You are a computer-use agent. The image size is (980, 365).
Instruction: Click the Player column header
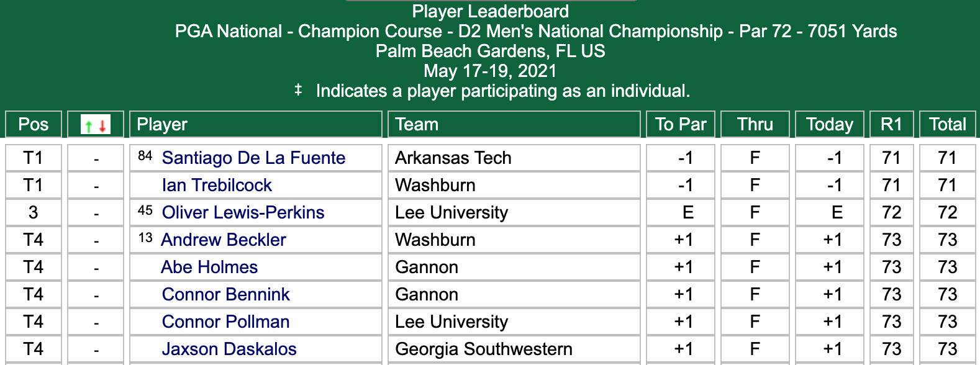coord(161,124)
